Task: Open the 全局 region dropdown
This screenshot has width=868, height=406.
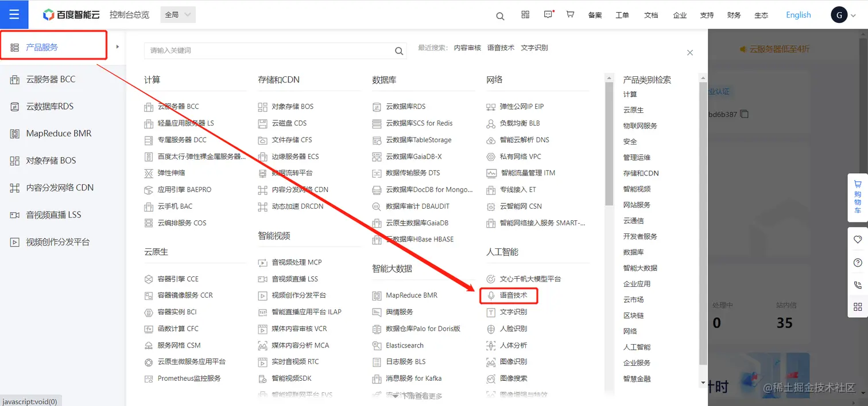Action: tap(178, 15)
